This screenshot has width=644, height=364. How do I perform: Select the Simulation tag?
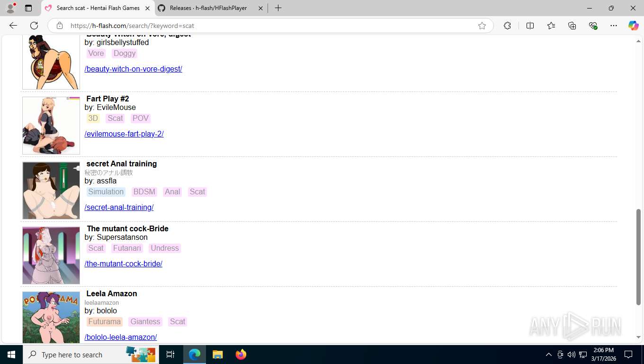click(x=106, y=192)
